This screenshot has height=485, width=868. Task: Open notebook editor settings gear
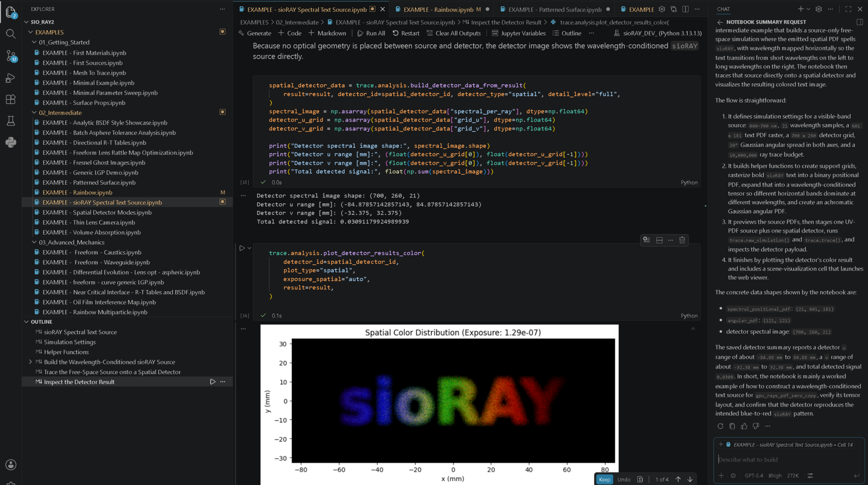point(662,9)
